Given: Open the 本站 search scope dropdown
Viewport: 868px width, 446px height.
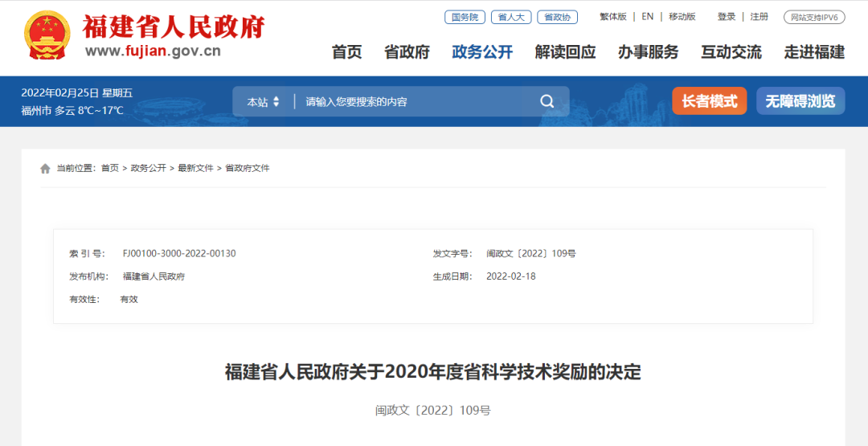Looking at the screenshot, I should pyautogui.click(x=264, y=102).
